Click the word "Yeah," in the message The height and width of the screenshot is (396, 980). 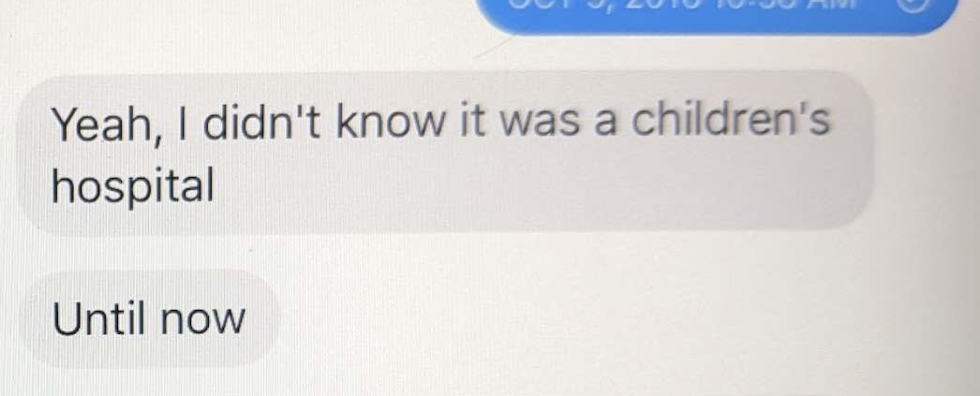coord(104,125)
